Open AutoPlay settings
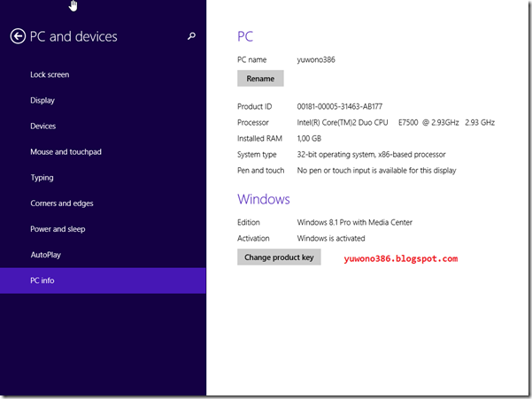Image resolution: width=532 pixels, height=399 pixels. point(45,255)
